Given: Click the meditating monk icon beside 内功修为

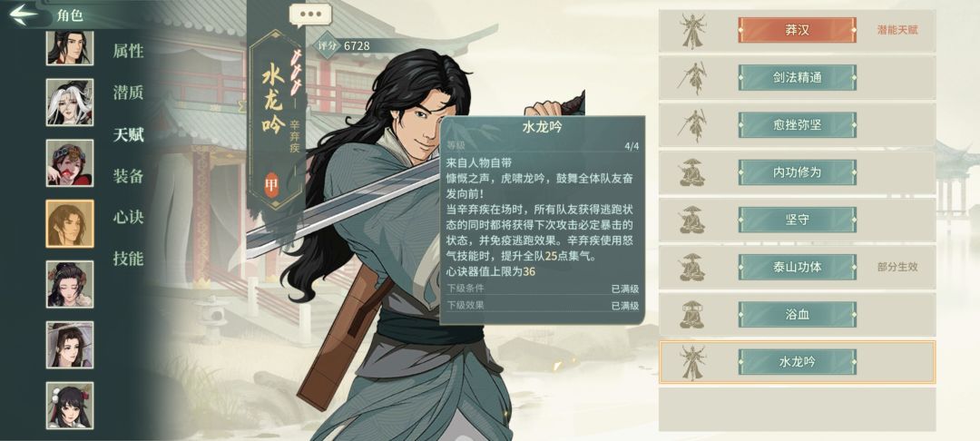Looking at the screenshot, I should [692, 173].
